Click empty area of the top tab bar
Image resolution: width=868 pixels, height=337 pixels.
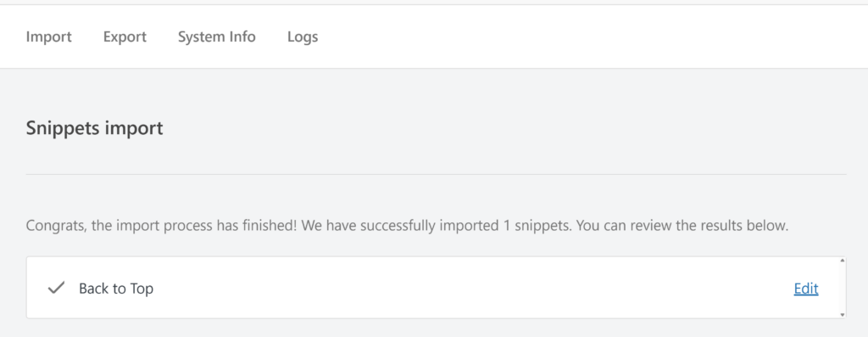[x=593, y=37]
